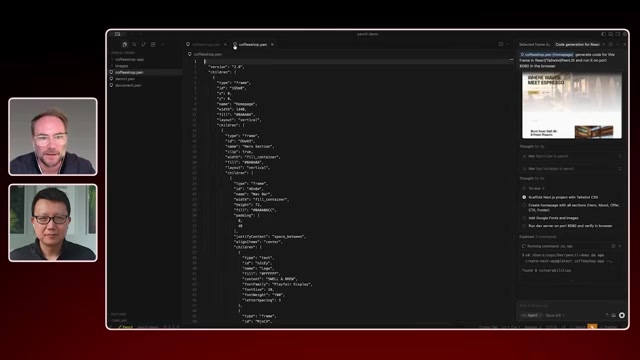Toggle secondary sidebar layout icon in title bar
This screenshot has height=360, width=640.
click(x=618, y=34)
